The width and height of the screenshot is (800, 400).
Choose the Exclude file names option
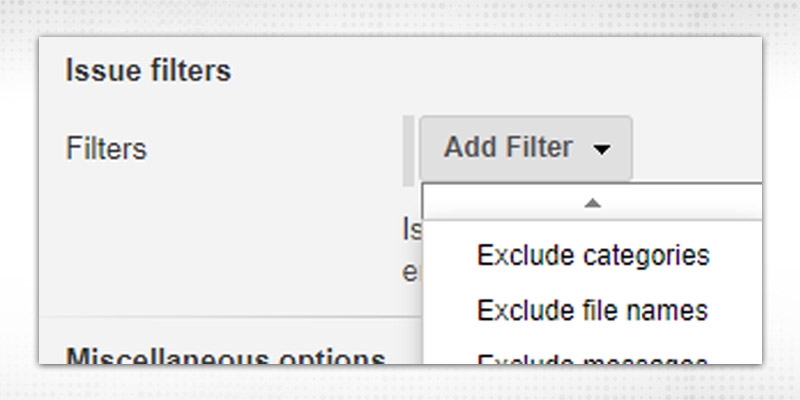point(592,310)
